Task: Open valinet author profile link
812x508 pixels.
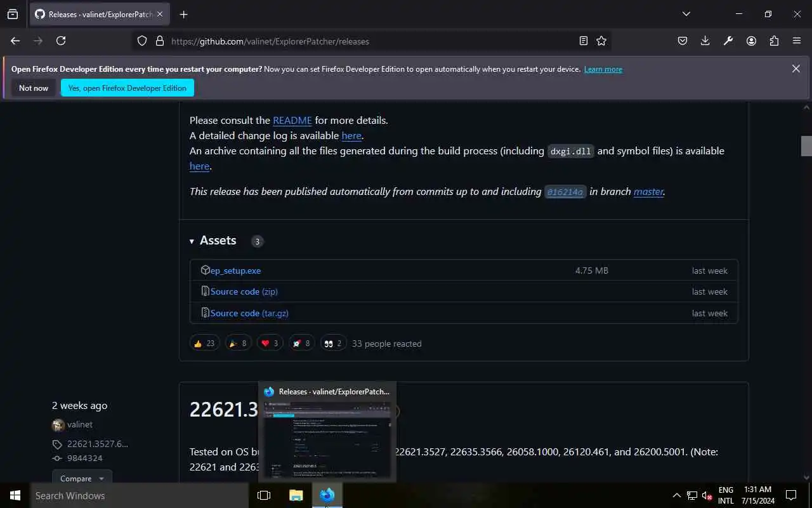Action: 80,425
